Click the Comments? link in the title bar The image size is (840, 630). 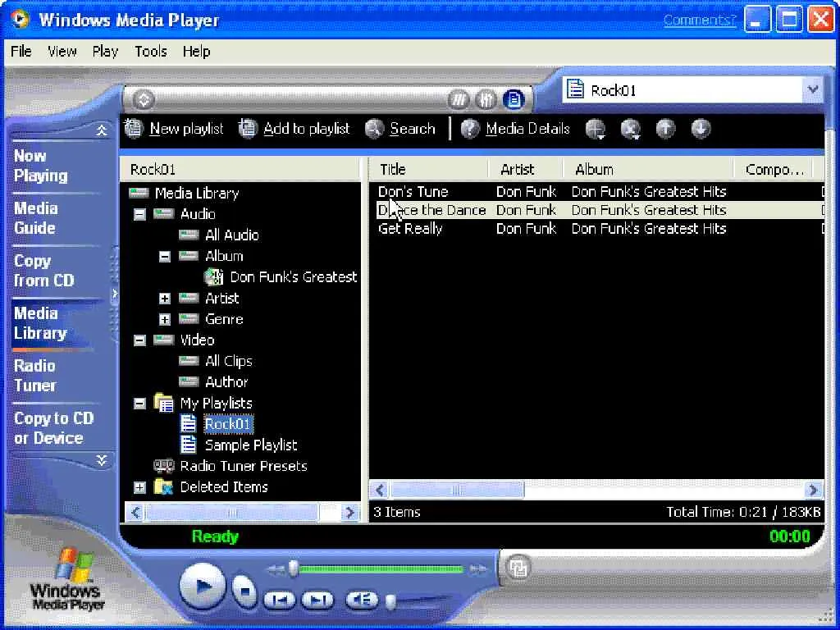point(700,21)
